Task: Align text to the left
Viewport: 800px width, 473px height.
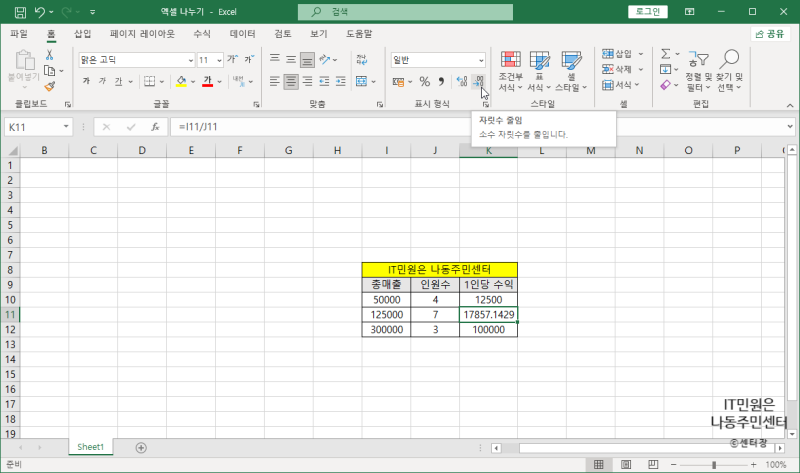Action: [274, 81]
